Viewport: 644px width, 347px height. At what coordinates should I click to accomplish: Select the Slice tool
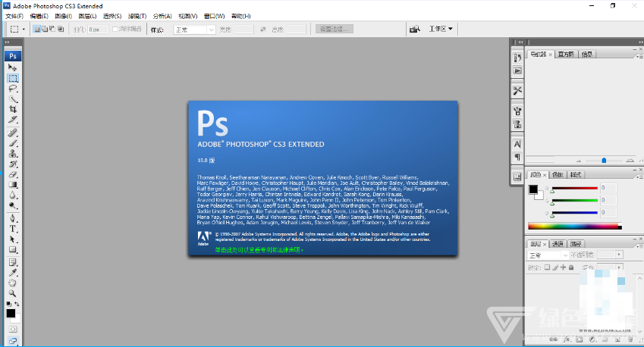tap(13, 120)
